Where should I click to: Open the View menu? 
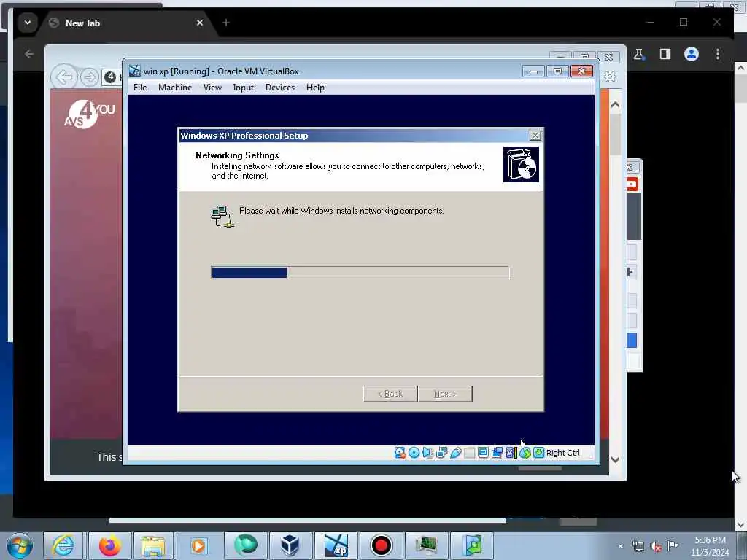[212, 87]
